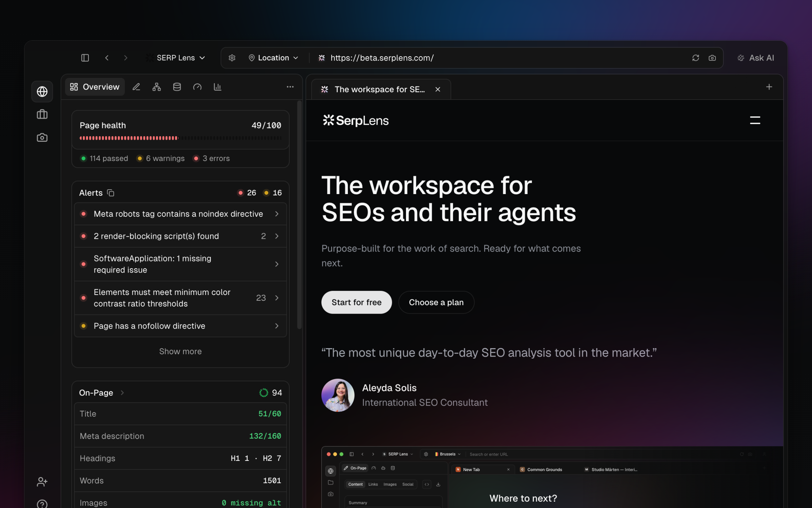
Task: Open a new tab with plus icon
Action: point(769,87)
